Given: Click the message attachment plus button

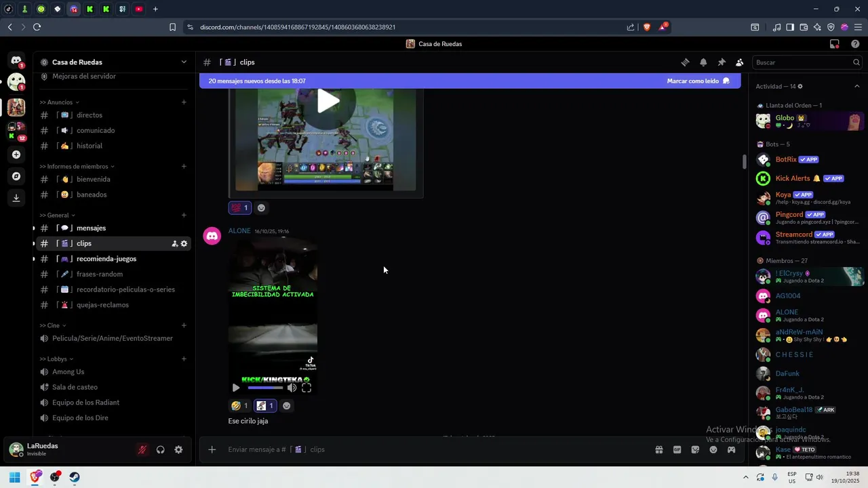Looking at the screenshot, I should coord(212,449).
